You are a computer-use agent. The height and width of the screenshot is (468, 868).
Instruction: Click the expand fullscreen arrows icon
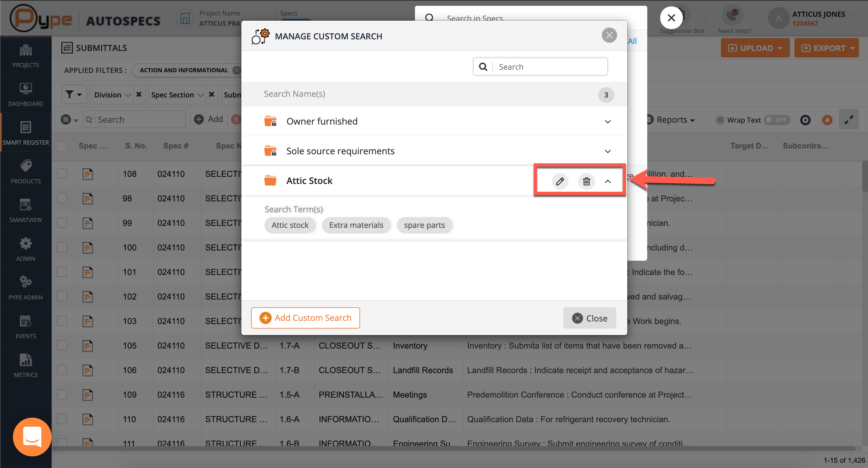coord(848,120)
